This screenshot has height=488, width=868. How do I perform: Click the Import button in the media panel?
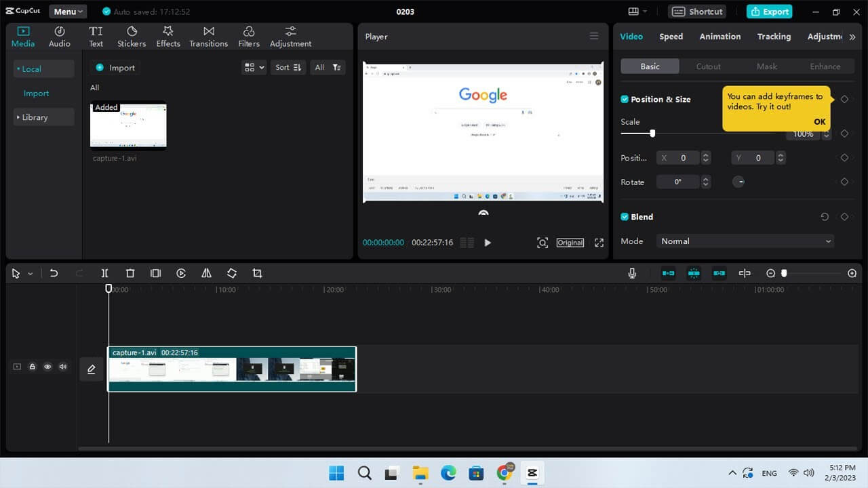115,68
